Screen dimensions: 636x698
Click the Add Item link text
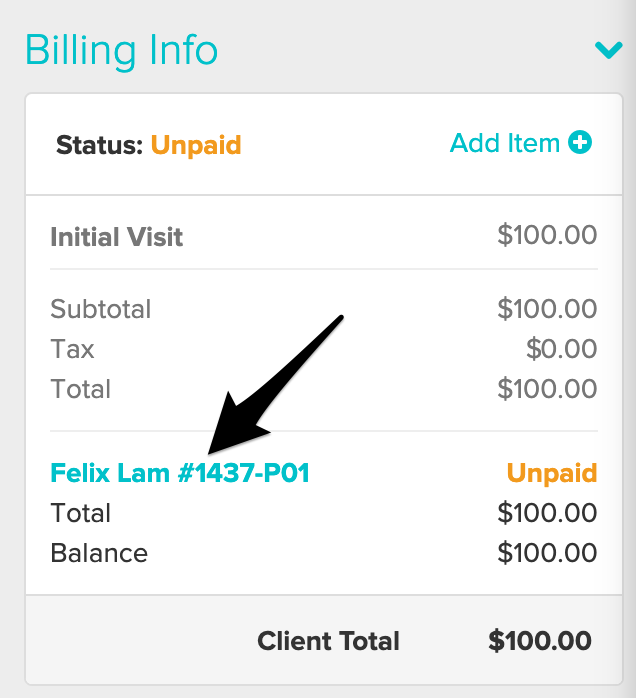[x=504, y=143]
